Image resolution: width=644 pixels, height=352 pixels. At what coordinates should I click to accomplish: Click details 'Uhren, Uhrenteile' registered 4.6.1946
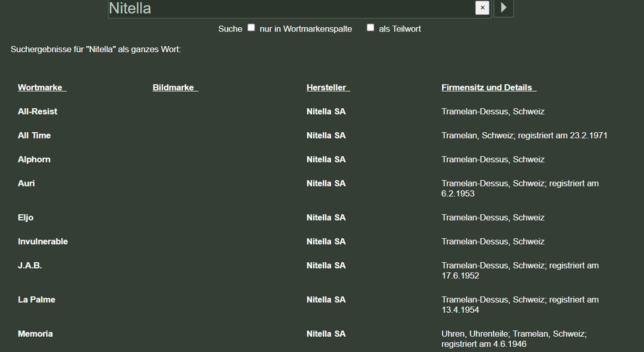(x=514, y=340)
